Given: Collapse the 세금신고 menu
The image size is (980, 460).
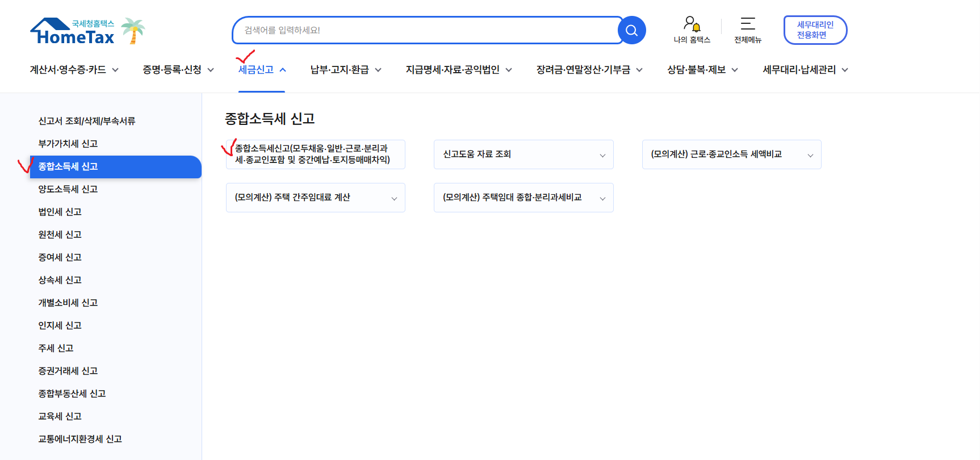Looking at the screenshot, I should (x=262, y=70).
